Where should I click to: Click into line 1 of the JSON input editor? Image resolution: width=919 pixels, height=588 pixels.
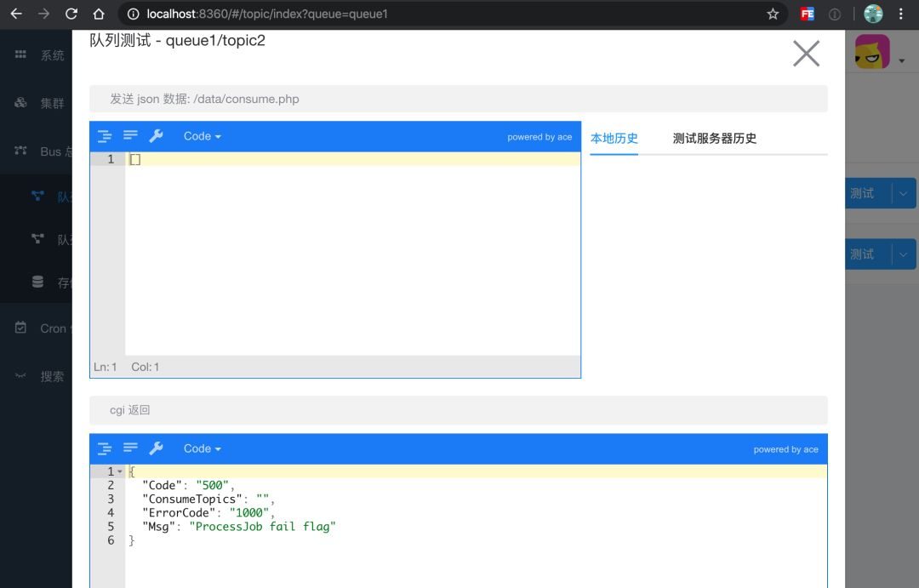pyautogui.click(x=353, y=159)
